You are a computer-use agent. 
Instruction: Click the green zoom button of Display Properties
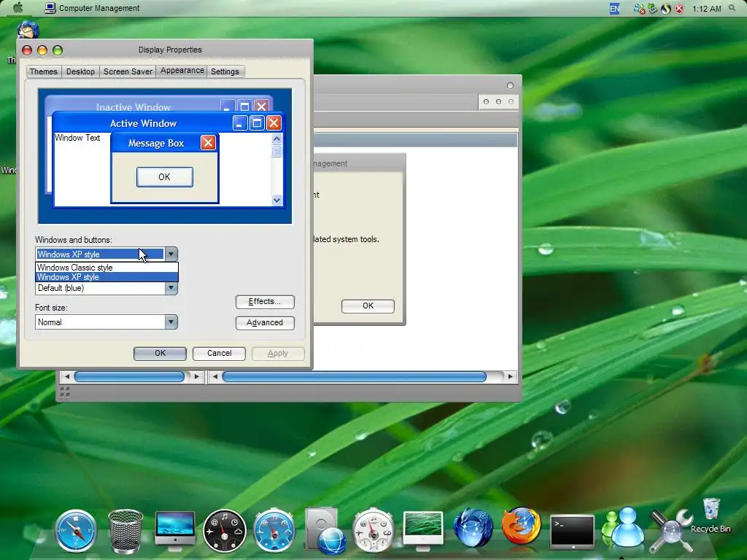point(58,50)
